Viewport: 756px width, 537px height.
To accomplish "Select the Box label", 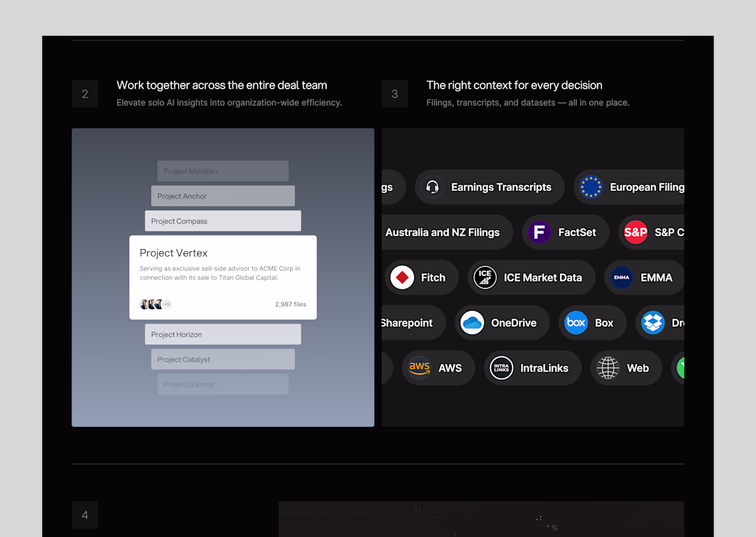I will (604, 323).
